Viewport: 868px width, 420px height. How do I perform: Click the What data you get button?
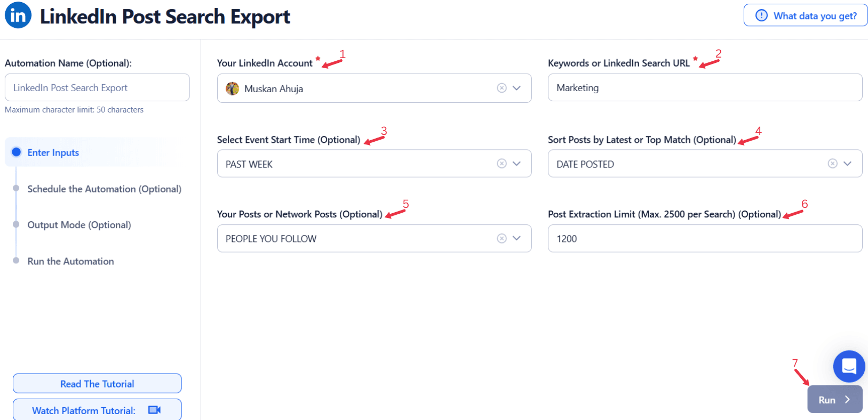[806, 16]
